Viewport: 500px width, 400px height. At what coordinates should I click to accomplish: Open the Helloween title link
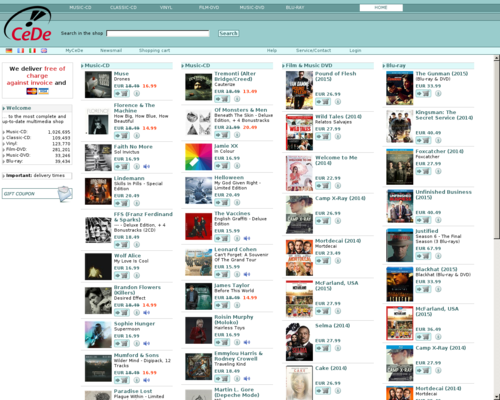click(229, 178)
